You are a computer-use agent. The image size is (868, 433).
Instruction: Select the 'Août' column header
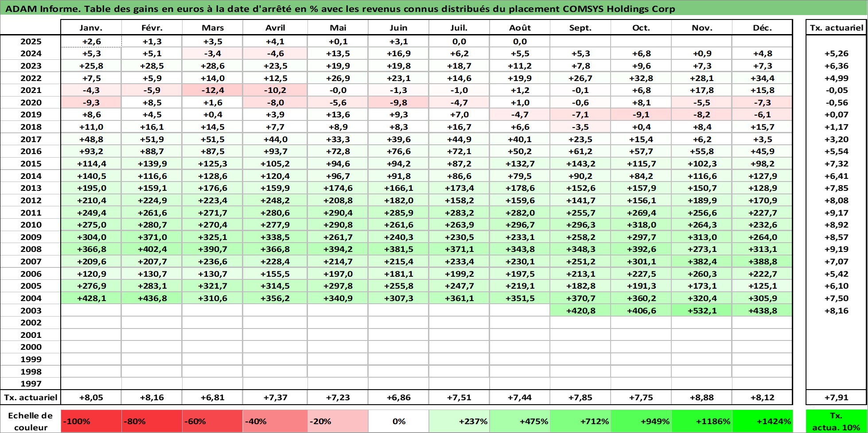[520, 27]
